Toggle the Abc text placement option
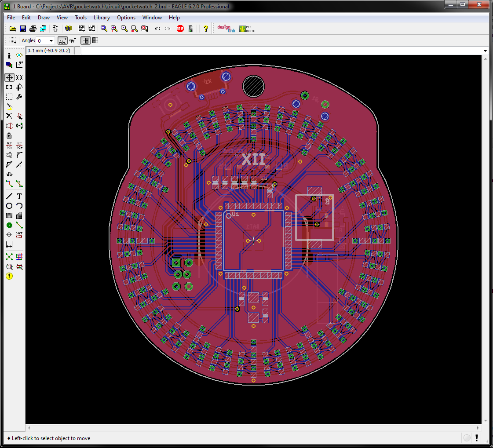 [62, 40]
